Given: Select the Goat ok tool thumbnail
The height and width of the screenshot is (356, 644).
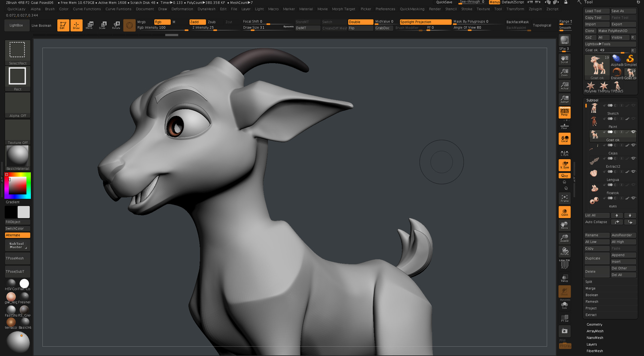Looking at the screenshot, I should point(597,66).
